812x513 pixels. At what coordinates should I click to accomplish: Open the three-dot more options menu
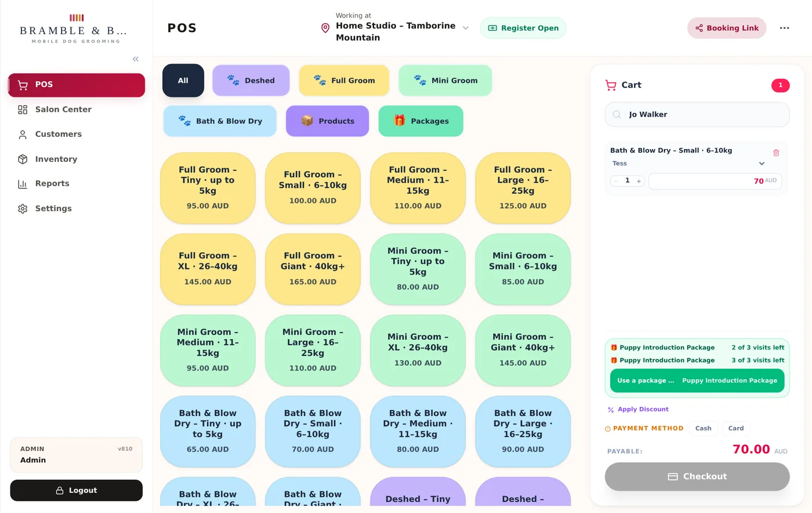tap(784, 28)
